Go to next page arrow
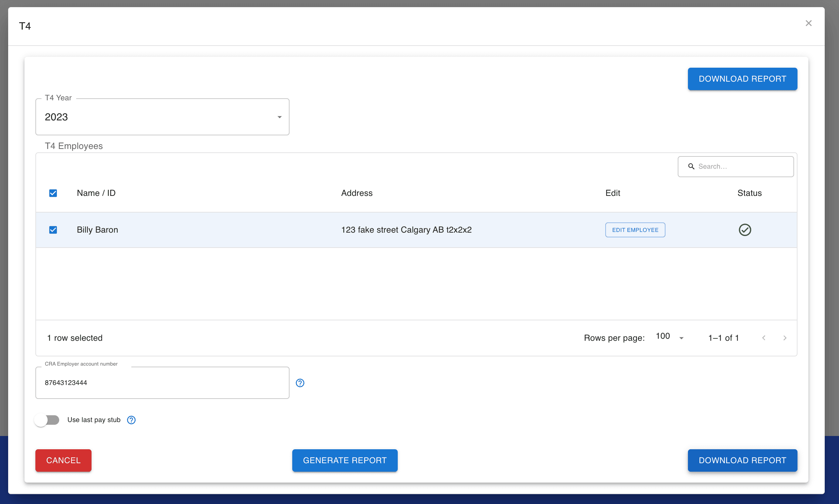Screen dimensions: 839x504 pyautogui.click(x=785, y=338)
